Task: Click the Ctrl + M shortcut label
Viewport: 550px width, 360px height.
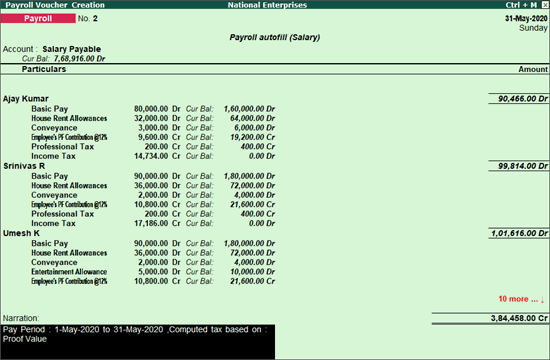Action: click(521, 5)
